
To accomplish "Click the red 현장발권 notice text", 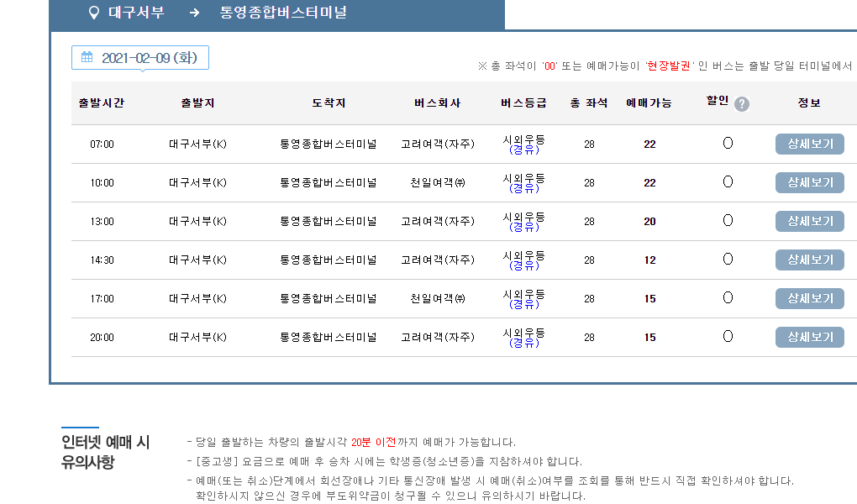I will coord(669,66).
